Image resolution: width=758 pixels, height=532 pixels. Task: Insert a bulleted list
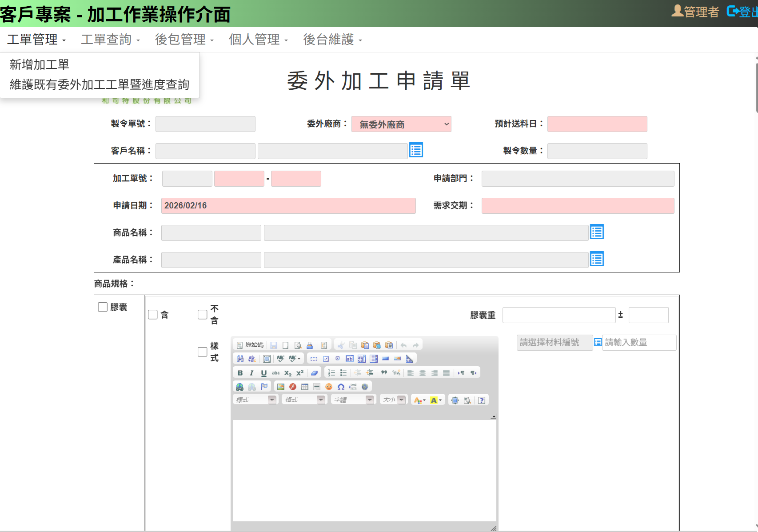pos(343,373)
